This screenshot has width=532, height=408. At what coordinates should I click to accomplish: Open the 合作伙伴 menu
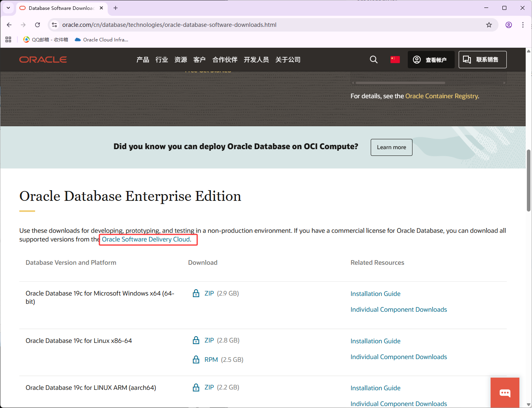click(225, 60)
